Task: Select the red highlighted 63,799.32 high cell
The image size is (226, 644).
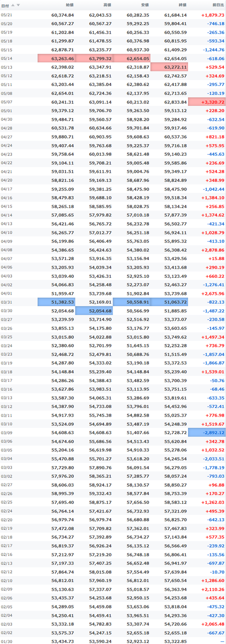Action: (x=94, y=58)
